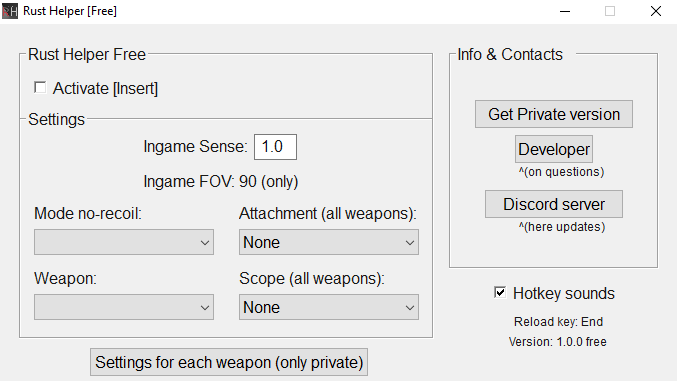Click the Rust Helper app icon in title bar
This screenshot has height=381, width=677.
pos(10,11)
